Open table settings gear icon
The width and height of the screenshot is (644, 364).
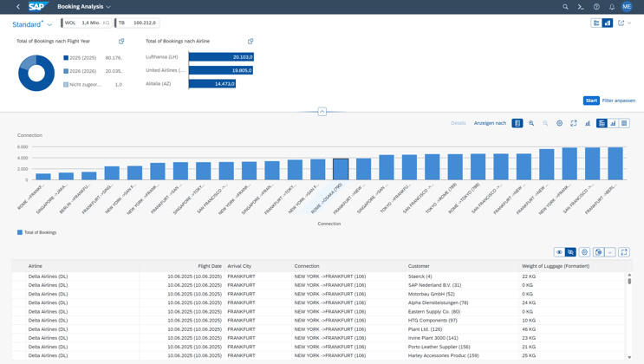point(584,252)
